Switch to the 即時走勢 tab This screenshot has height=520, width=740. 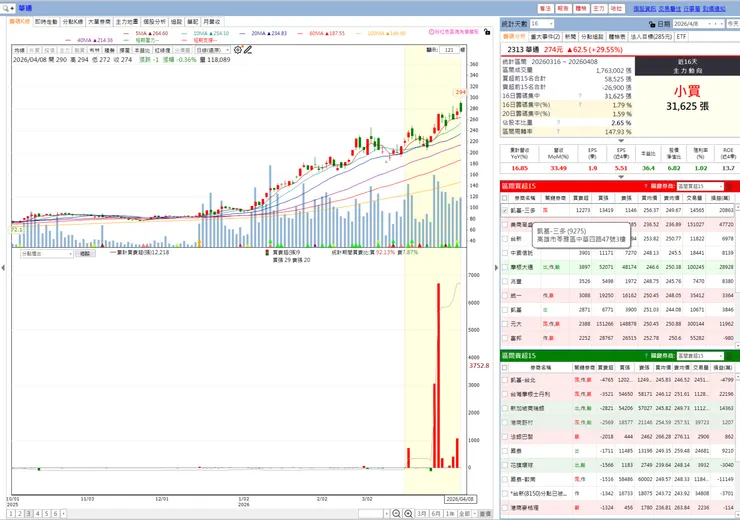click(x=46, y=22)
